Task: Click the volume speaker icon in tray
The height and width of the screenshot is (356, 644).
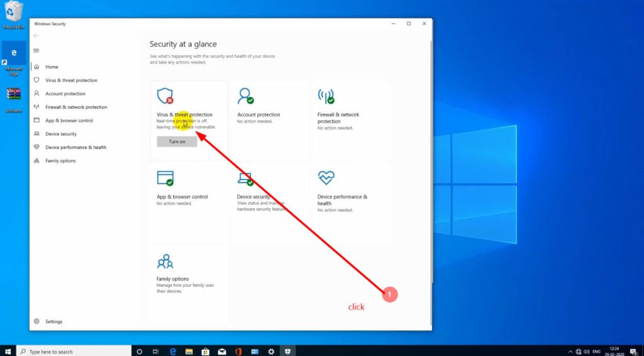Action: click(587, 352)
